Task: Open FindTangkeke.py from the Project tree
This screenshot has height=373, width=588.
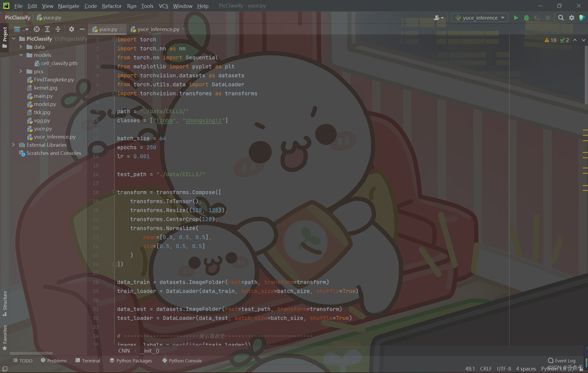Action: [x=54, y=80]
